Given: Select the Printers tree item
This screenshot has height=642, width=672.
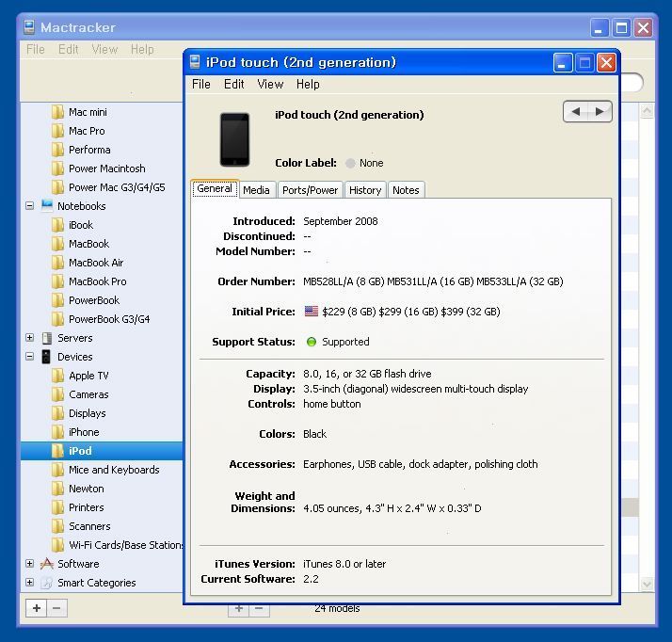Looking at the screenshot, I should point(87,507).
